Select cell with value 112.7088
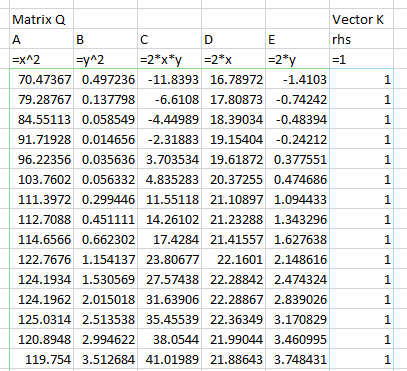Screen dimensions: 407x371 (41, 219)
